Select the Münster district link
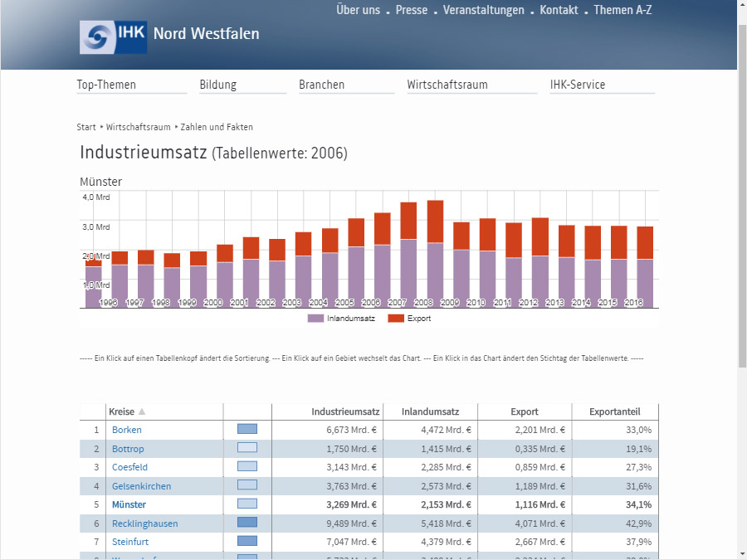The width and height of the screenshot is (747, 560). (129, 504)
